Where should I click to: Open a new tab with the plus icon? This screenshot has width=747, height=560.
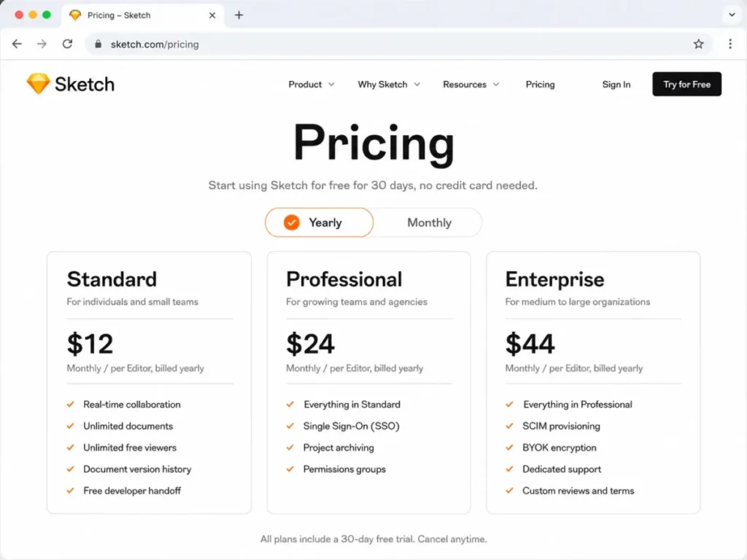coord(239,15)
